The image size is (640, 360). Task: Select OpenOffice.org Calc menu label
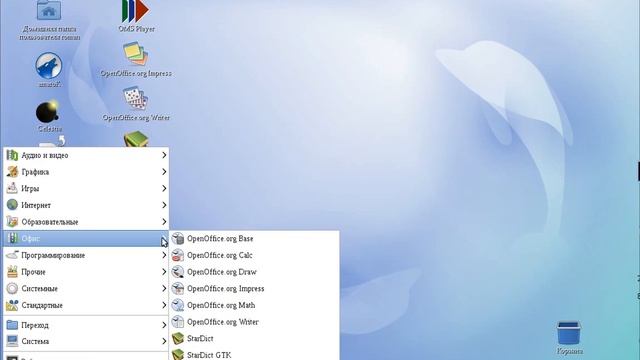220,256
